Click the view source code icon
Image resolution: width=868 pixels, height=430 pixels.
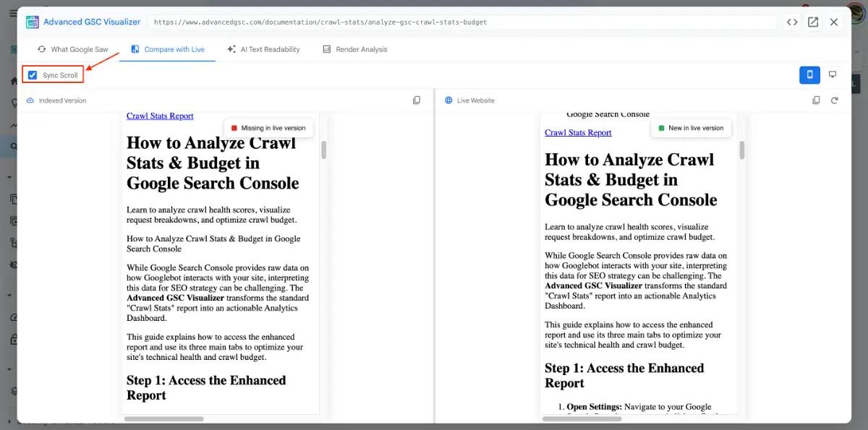pos(792,22)
